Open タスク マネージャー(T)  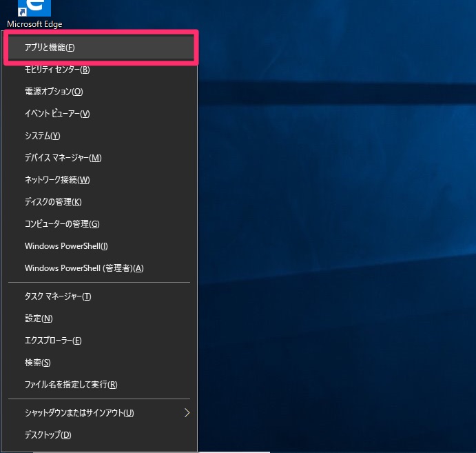click(99, 296)
